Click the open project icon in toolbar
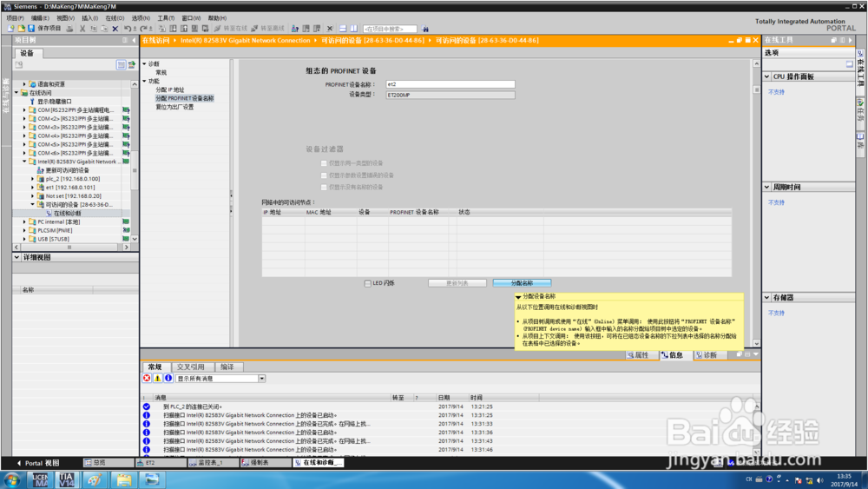 21,29
